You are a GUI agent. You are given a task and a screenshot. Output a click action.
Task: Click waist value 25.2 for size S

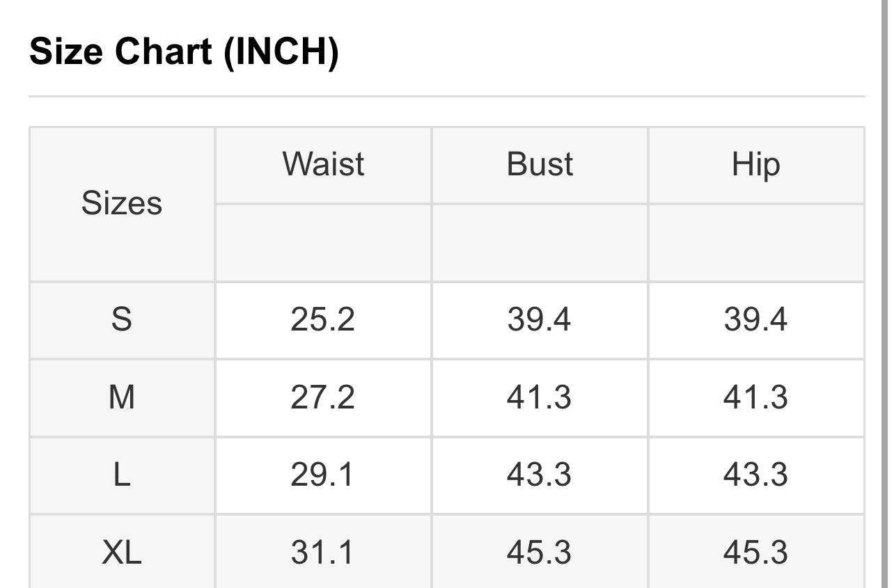click(323, 319)
